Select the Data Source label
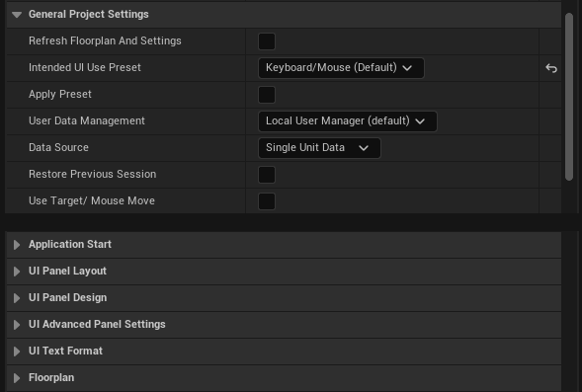 [x=58, y=147]
